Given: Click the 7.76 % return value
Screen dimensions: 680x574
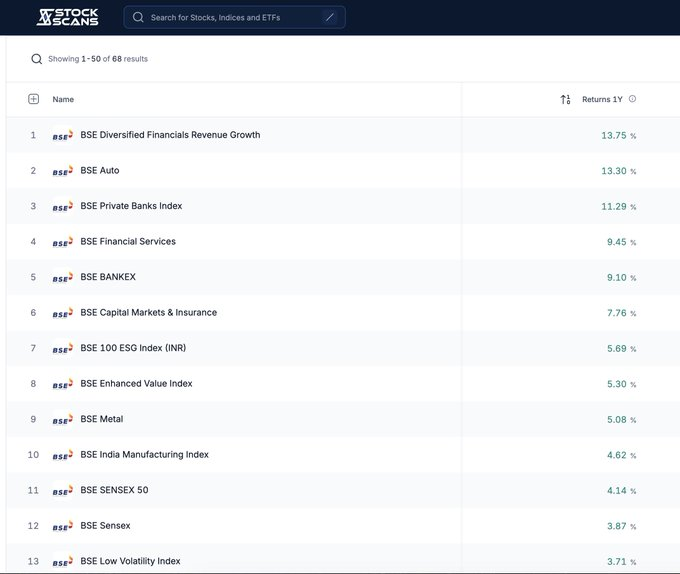Looking at the screenshot, I should [x=621, y=313].
